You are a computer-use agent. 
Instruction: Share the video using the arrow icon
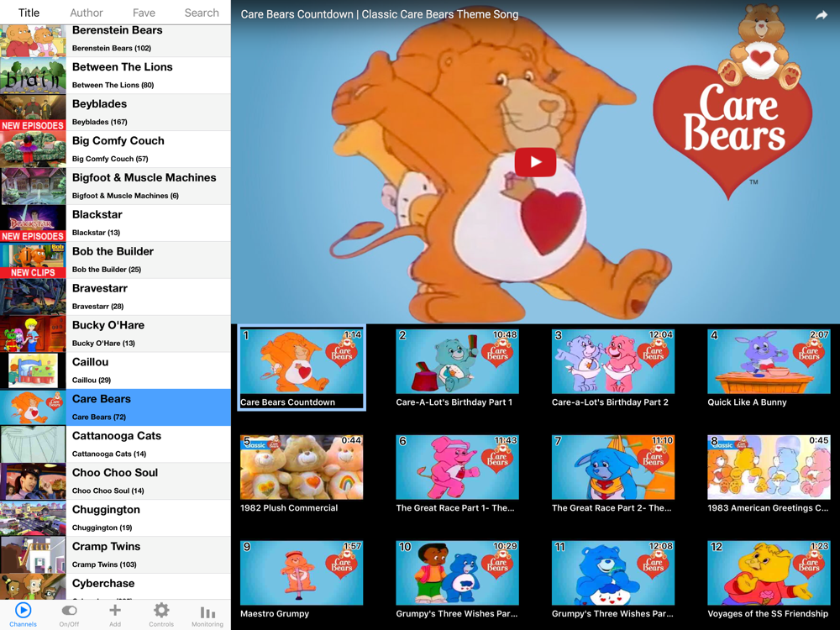coord(822,15)
